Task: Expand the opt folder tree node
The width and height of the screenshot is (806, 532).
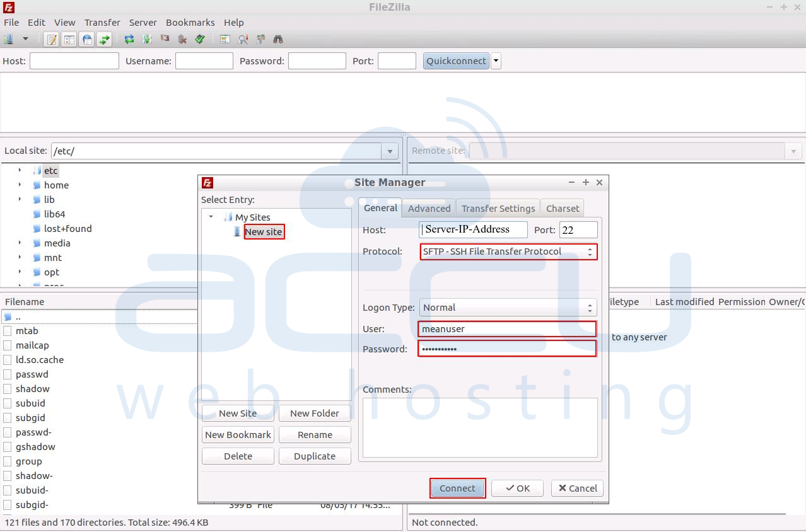Action: (20, 272)
